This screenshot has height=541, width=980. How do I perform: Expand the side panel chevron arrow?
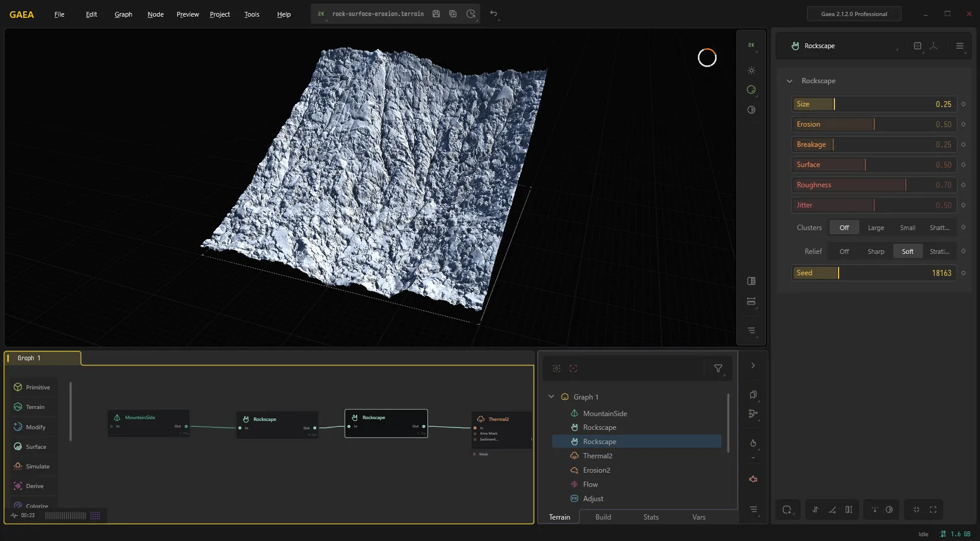(753, 366)
